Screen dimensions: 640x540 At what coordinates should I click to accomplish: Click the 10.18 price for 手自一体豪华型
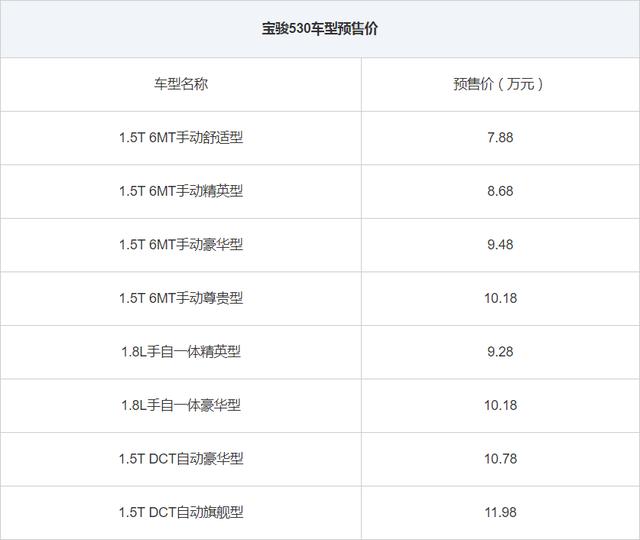click(x=500, y=405)
